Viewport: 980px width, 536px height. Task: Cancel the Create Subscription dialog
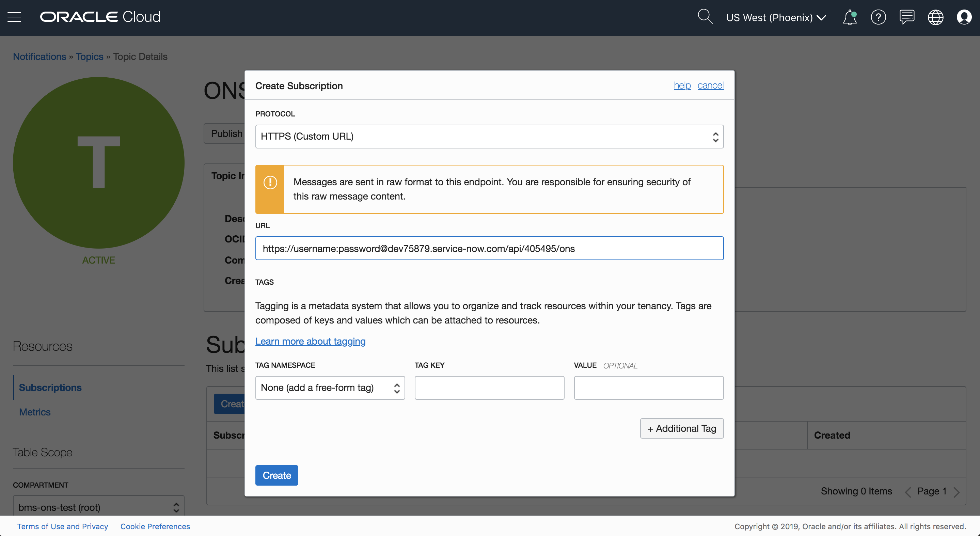point(710,85)
